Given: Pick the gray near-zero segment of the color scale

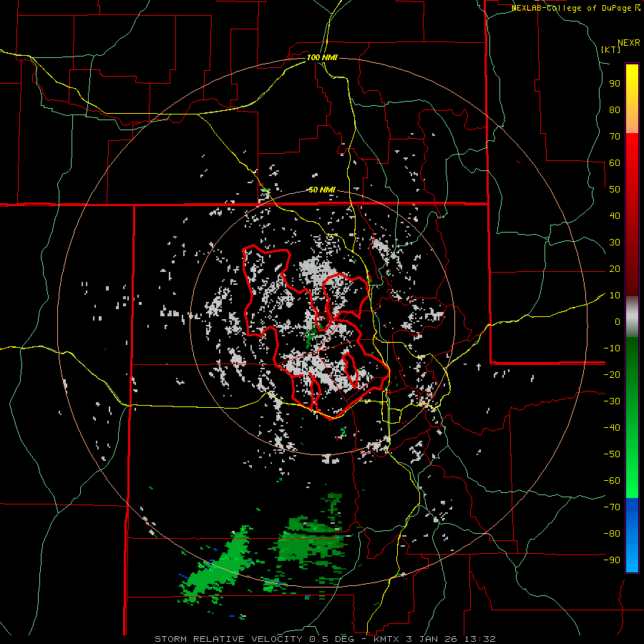Looking at the screenshot, I should point(632,317).
